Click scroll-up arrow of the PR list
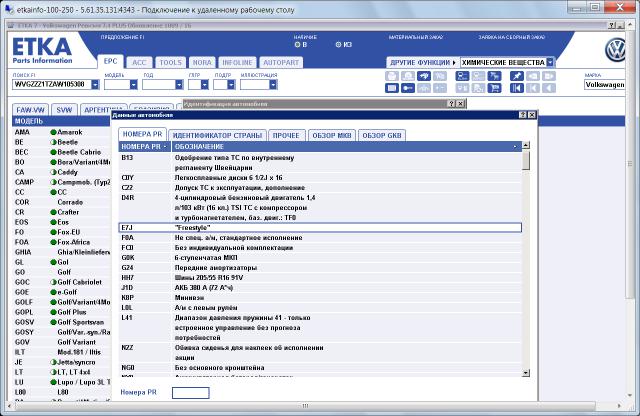This screenshot has height=416, width=640. pos(526,145)
